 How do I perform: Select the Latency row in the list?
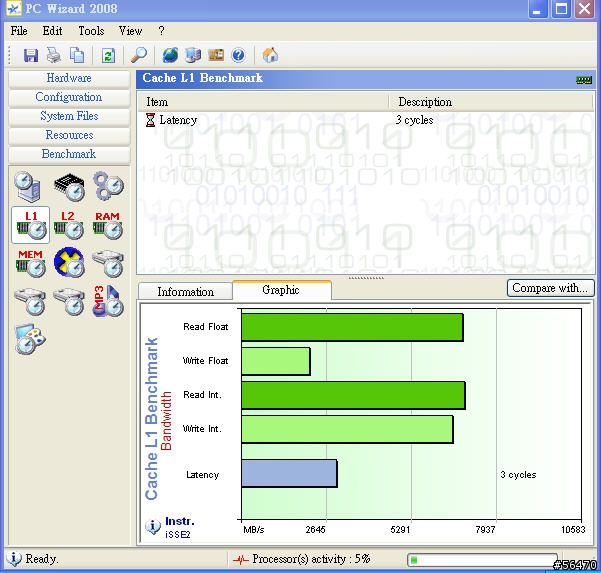tap(365, 120)
